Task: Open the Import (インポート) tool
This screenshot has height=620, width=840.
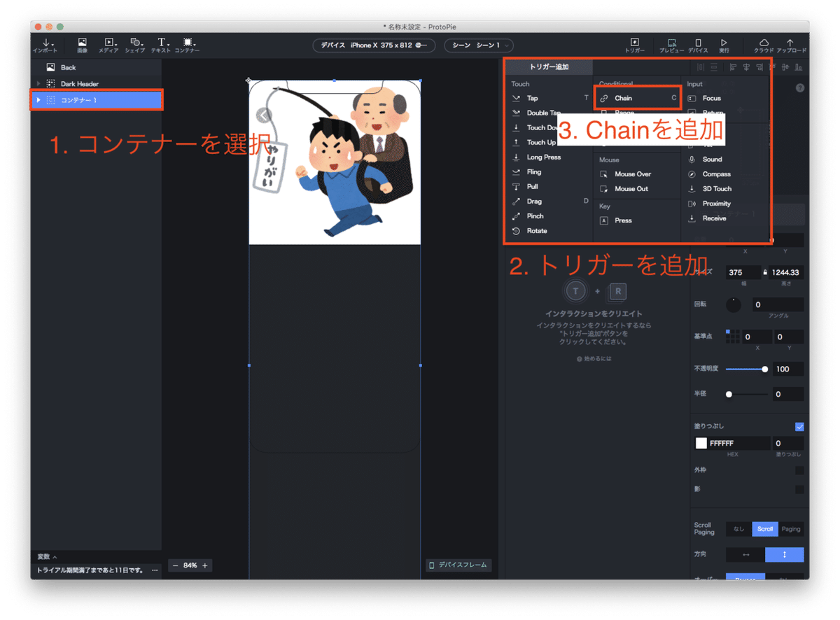Action: (x=45, y=45)
